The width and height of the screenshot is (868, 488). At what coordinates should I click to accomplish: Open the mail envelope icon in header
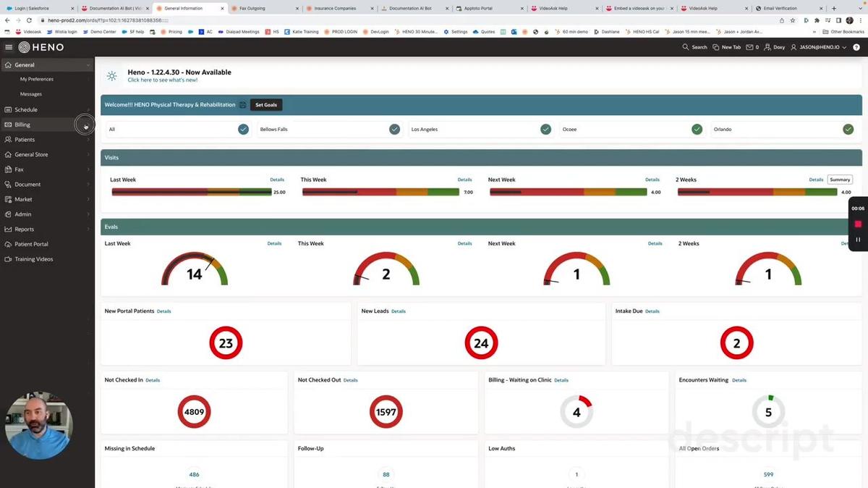749,47
